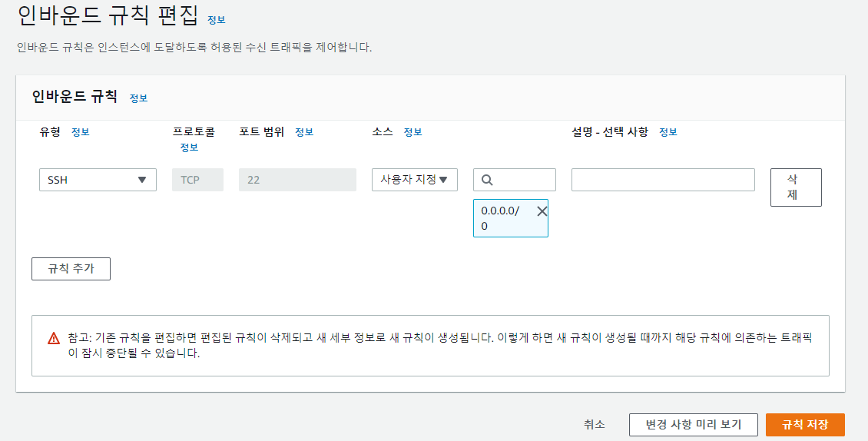Click the 취소 link

[595, 425]
